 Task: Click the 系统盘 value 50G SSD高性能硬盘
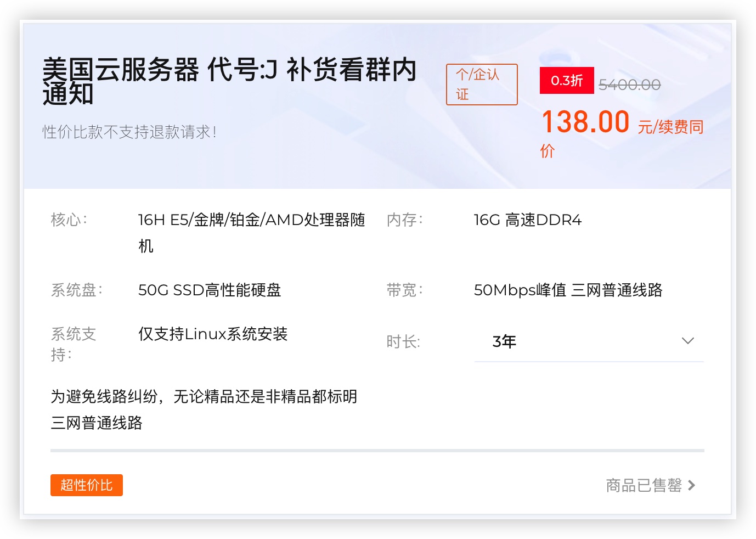click(x=210, y=290)
